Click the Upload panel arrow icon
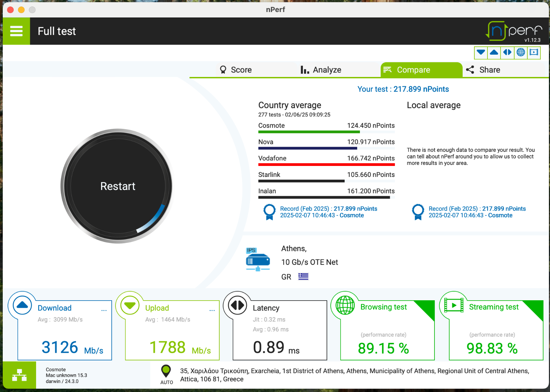The width and height of the screenshot is (550, 392). click(130, 305)
